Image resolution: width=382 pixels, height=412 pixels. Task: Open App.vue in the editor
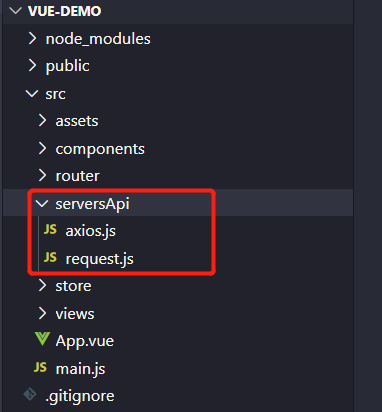pyautogui.click(x=85, y=341)
